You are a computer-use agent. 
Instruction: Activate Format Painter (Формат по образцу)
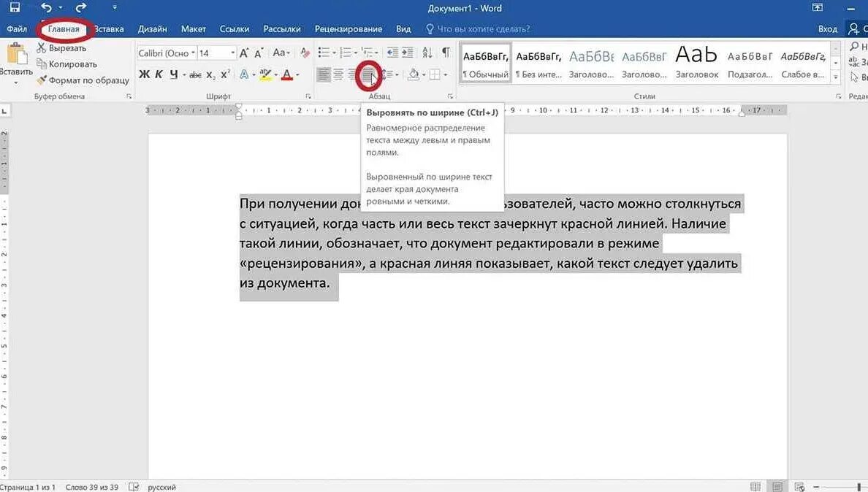click(83, 80)
